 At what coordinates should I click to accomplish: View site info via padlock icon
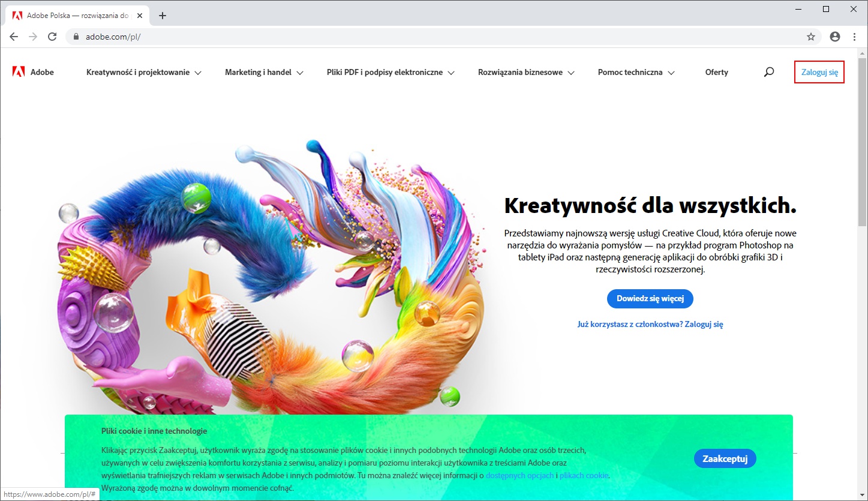pyautogui.click(x=76, y=37)
